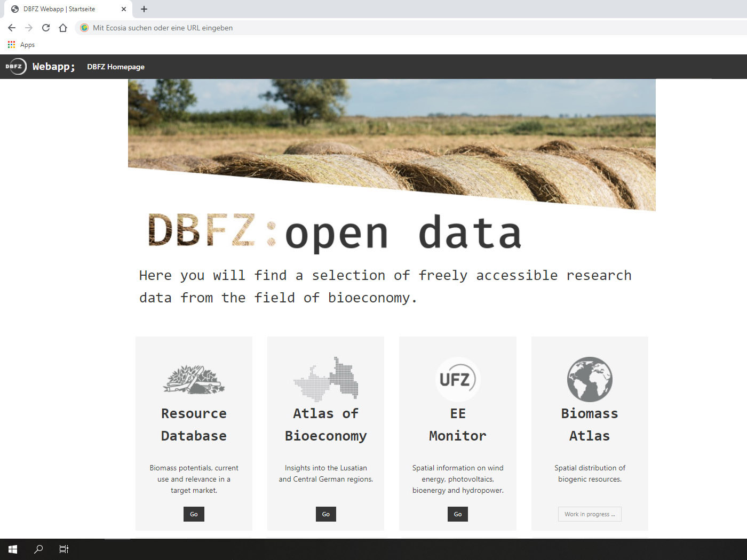Screen dimensions: 747x560
Task: Click the DBFZ logo in the navbar
Action: [15, 67]
